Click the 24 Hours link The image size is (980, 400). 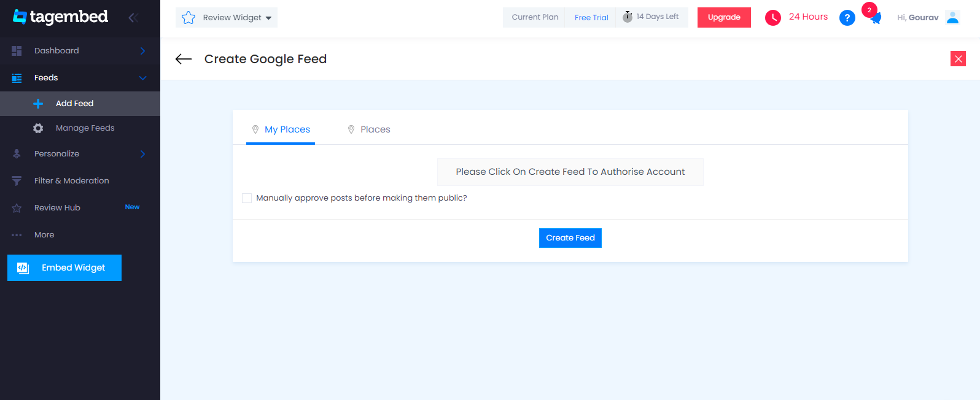[x=808, y=17]
